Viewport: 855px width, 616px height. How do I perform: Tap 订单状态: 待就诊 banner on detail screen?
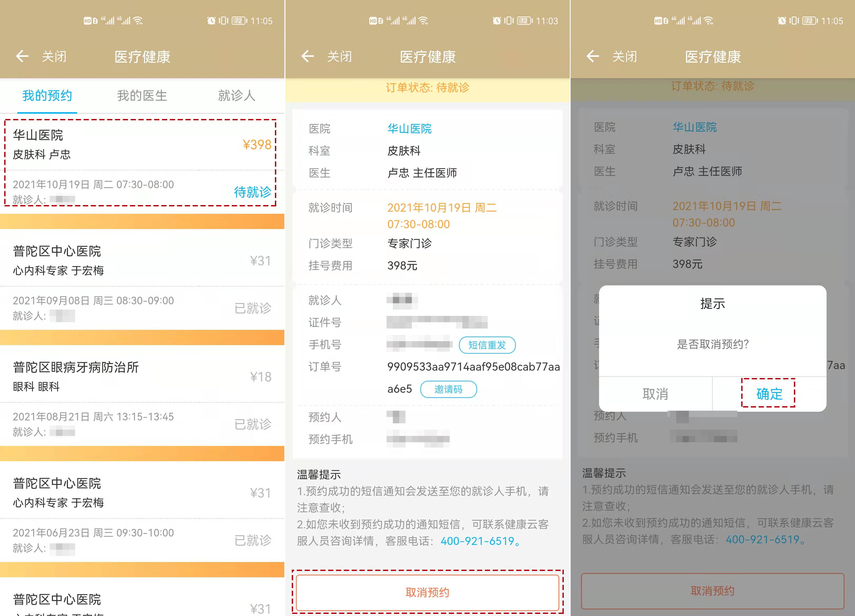coord(428,87)
